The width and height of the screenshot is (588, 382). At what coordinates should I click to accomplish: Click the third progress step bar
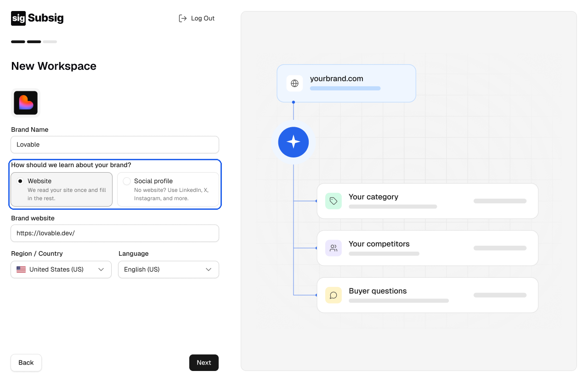point(50,42)
